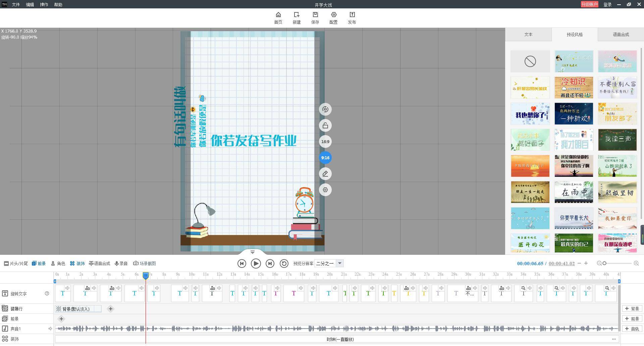The image size is (644, 346).
Task: Choose the 积极坚韧 preset style
Action: (618, 192)
